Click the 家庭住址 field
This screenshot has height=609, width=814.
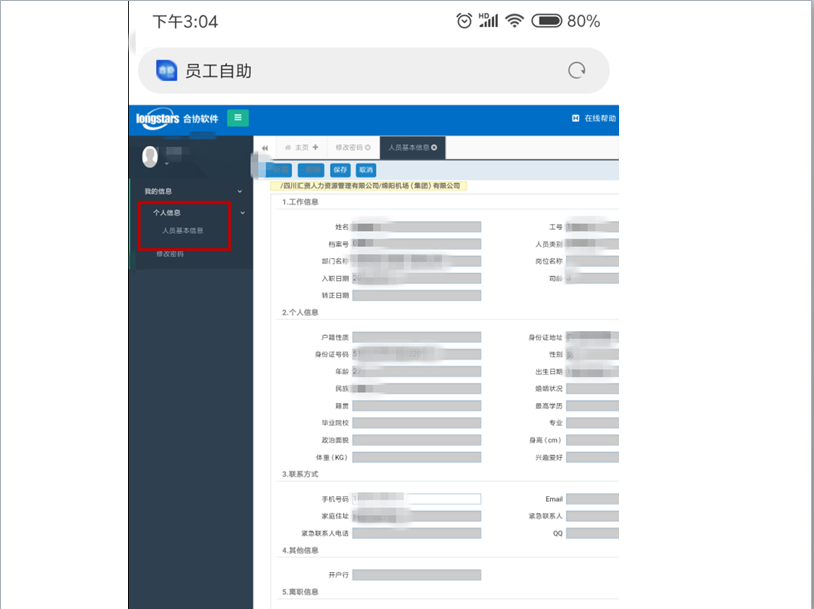click(x=416, y=516)
